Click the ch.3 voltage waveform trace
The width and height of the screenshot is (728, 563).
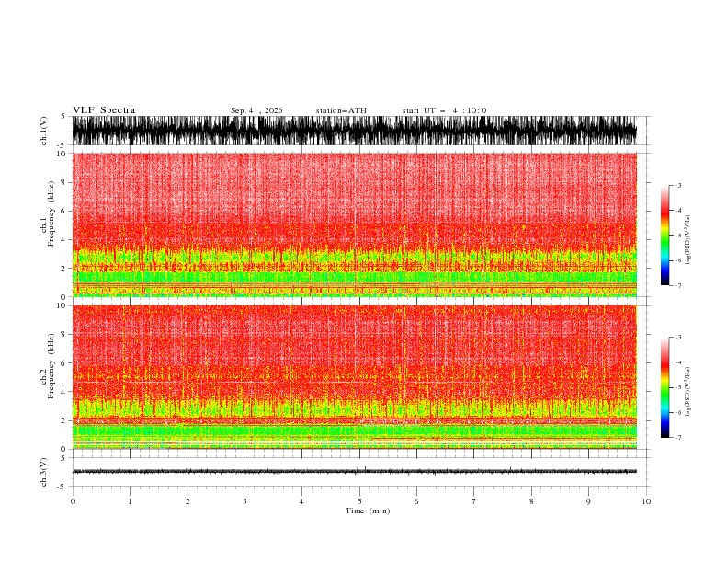tap(354, 471)
